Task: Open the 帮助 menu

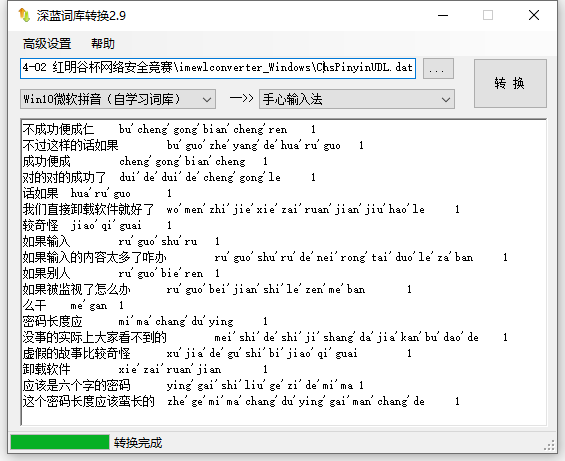Action: pos(103,44)
